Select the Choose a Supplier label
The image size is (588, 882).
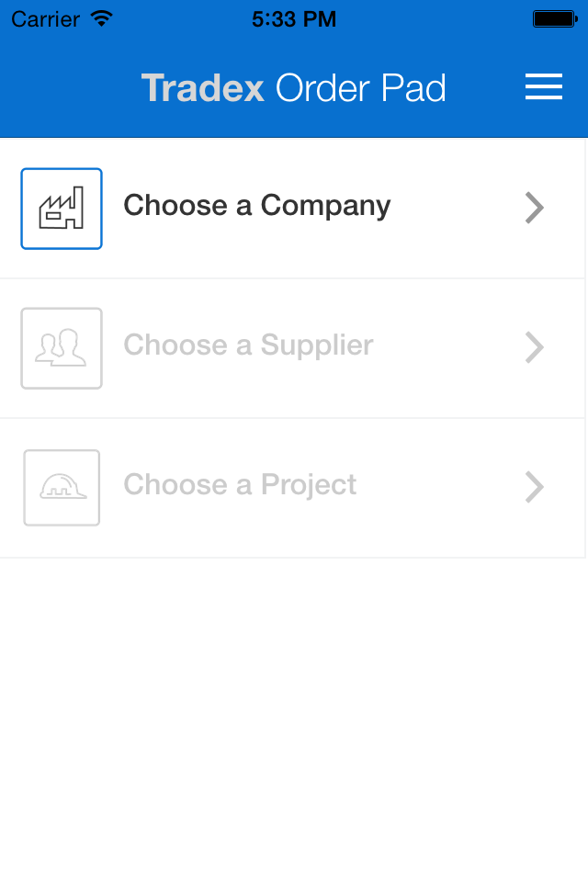click(x=248, y=345)
